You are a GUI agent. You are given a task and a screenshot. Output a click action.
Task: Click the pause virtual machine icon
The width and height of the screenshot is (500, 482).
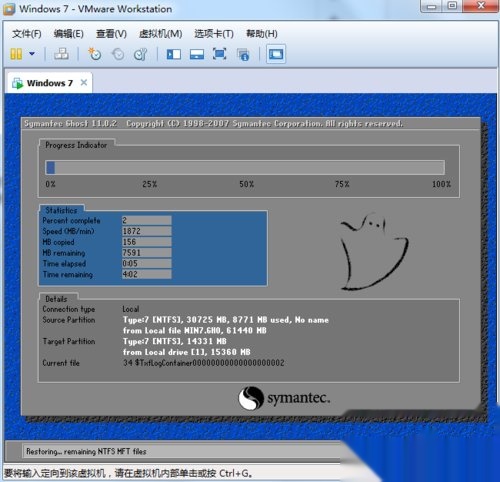click(x=16, y=54)
